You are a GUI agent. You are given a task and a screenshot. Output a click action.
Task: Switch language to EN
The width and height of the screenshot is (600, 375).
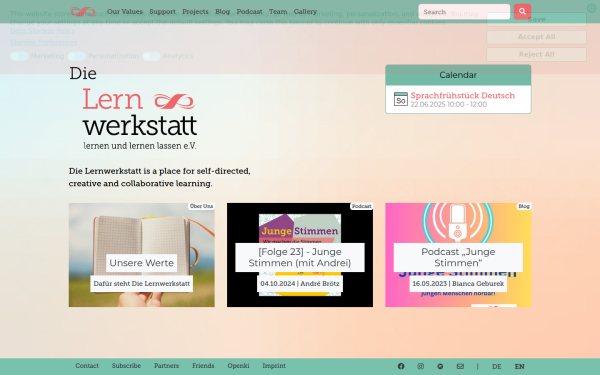(x=520, y=367)
